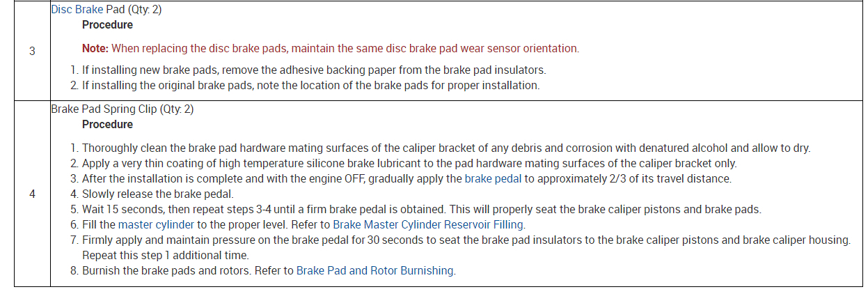The image size is (868, 294).
Task: Select row number 3 cell
Action: pyautogui.click(x=32, y=50)
